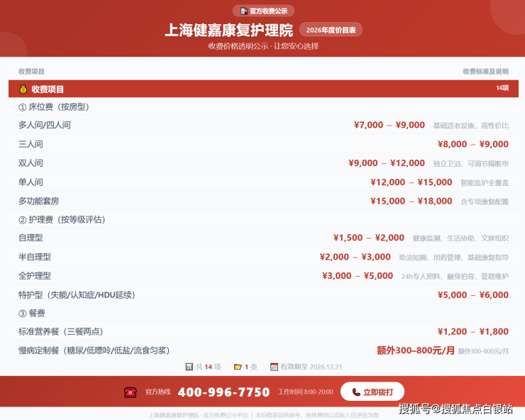
Task: Click the price ¥9,000 – ¥12,000
Action: 387,163
